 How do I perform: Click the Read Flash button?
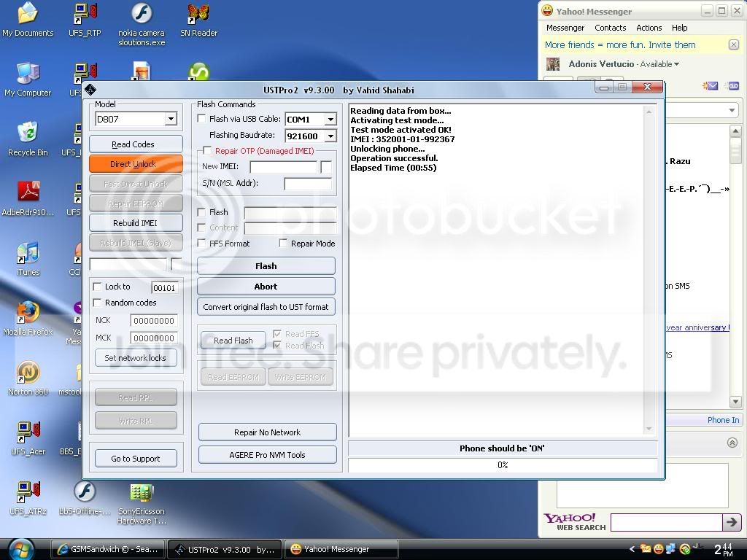pos(233,340)
